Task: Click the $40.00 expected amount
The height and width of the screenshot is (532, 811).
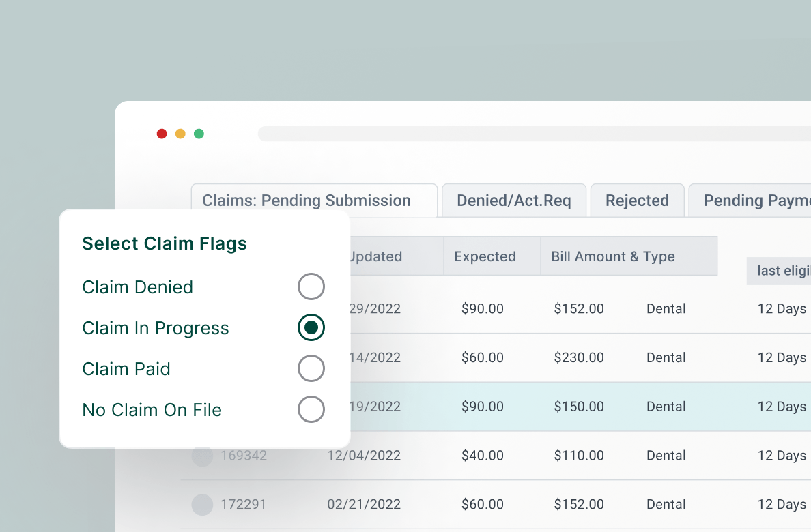Action: (483, 456)
